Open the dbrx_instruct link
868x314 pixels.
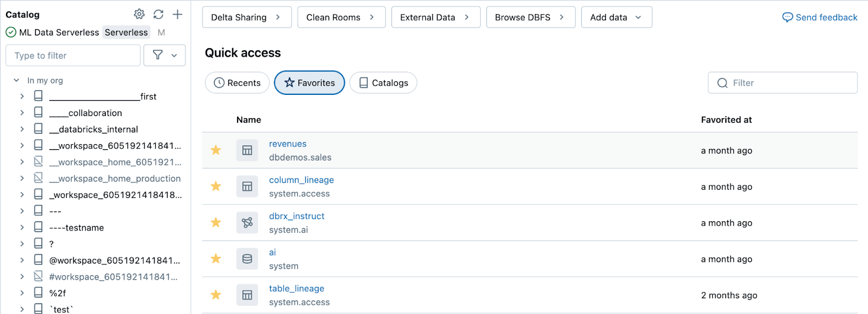pyautogui.click(x=296, y=216)
